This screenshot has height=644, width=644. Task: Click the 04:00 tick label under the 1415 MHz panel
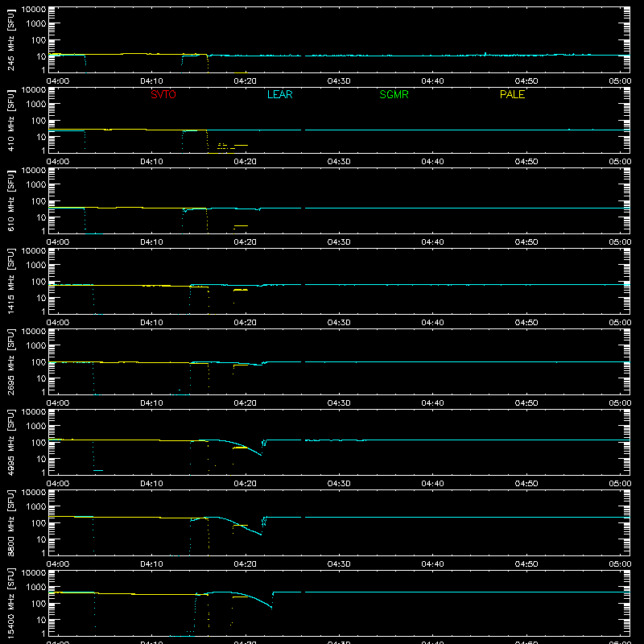(57, 323)
